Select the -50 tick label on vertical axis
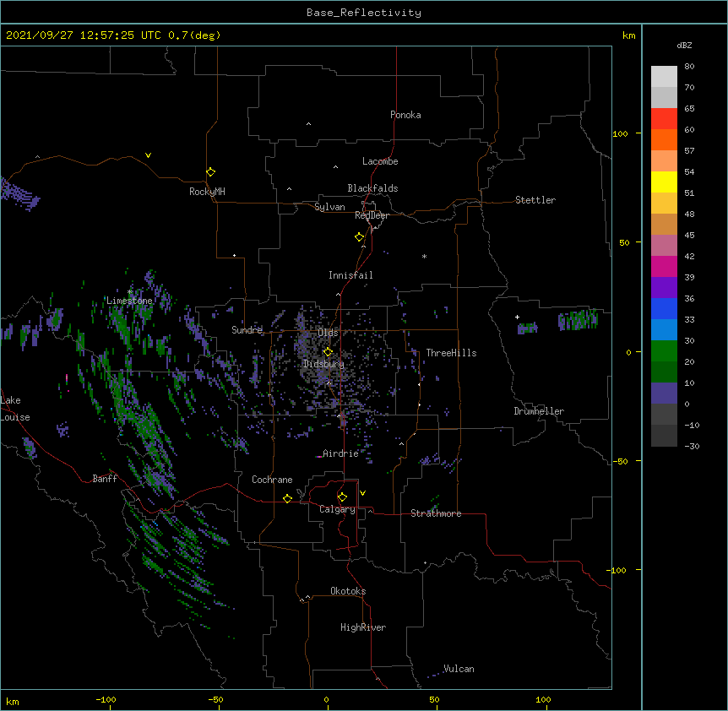The width and height of the screenshot is (728, 711). coord(620,461)
